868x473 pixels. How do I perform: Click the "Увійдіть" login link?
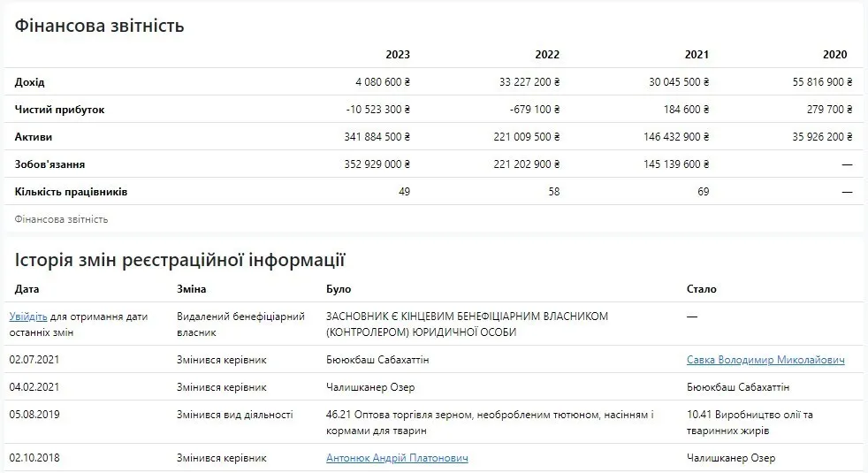[x=28, y=317]
